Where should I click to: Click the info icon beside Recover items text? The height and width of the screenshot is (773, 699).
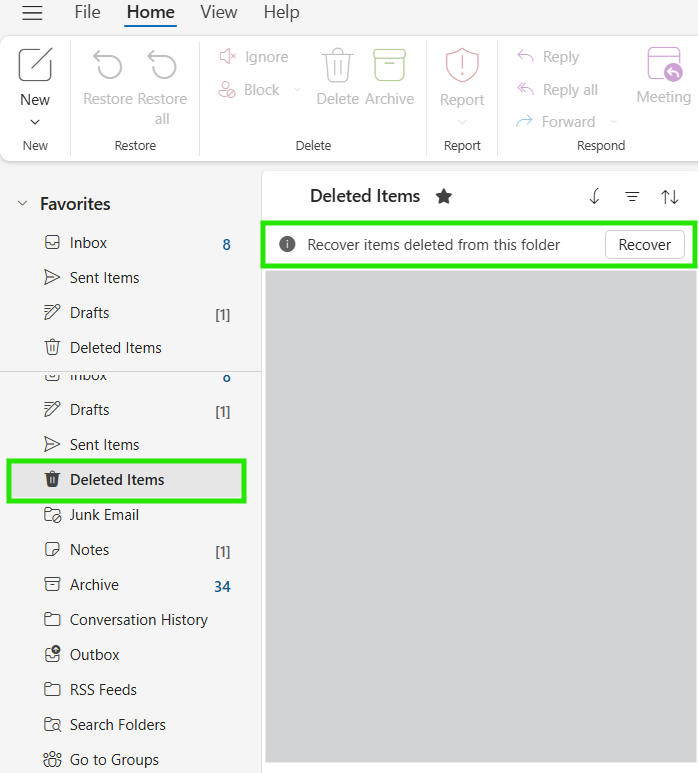(287, 244)
